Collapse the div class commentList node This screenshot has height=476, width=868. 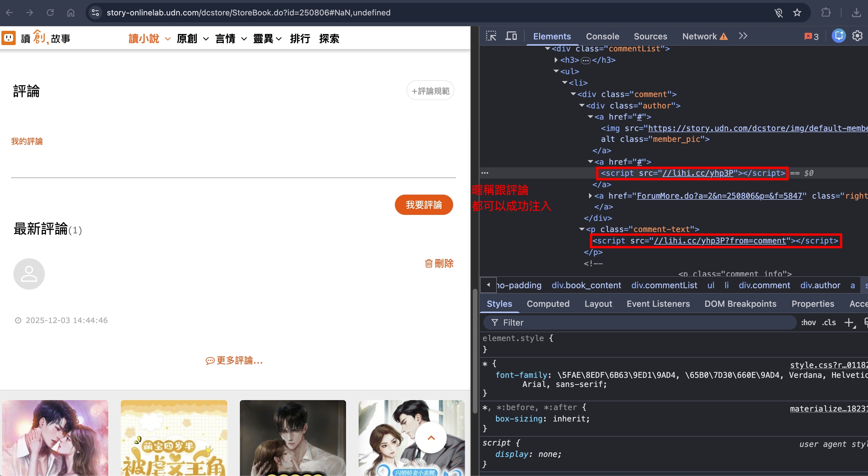tap(548, 49)
